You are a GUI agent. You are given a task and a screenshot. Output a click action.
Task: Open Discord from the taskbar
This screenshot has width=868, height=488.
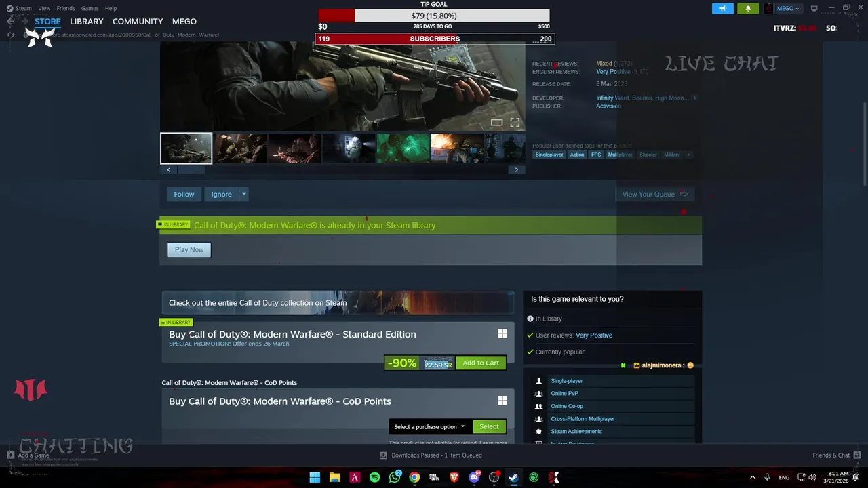click(x=474, y=477)
